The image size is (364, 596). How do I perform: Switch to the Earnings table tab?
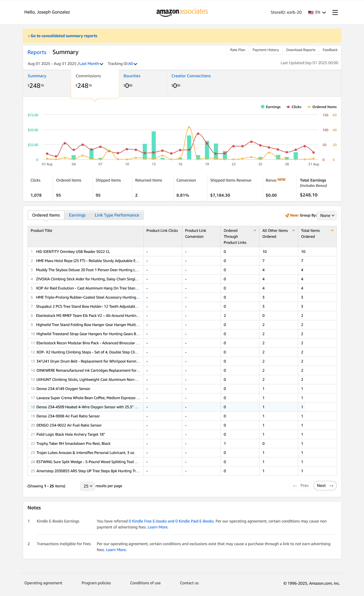77,215
